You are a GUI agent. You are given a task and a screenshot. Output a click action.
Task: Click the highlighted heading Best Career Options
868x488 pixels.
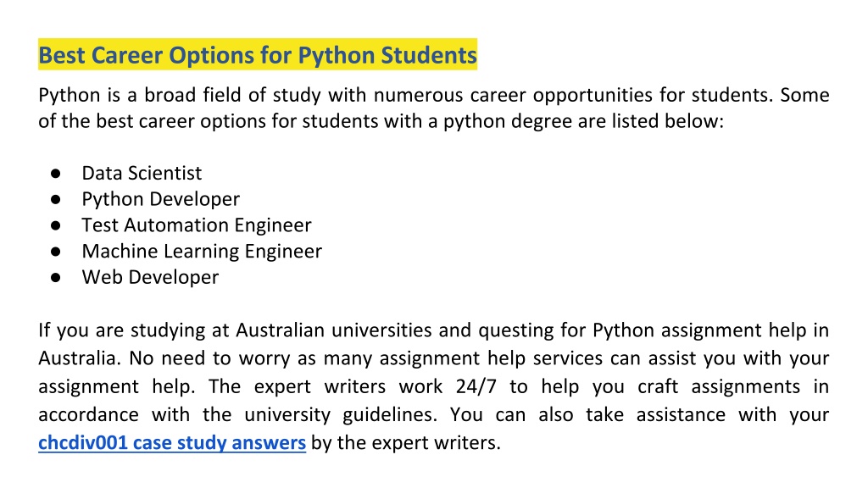point(258,55)
